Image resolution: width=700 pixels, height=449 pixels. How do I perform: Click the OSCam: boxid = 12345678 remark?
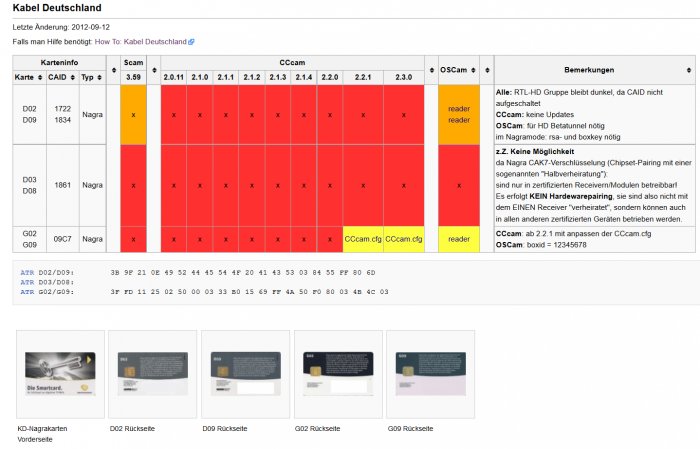[x=541, y=245]
